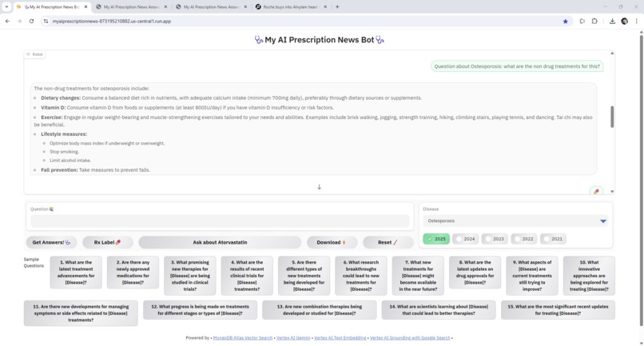Viewport: 644px width, 346px height.
Task: Choose sample question 7 new treatments near future
Action: coord(418,276)
